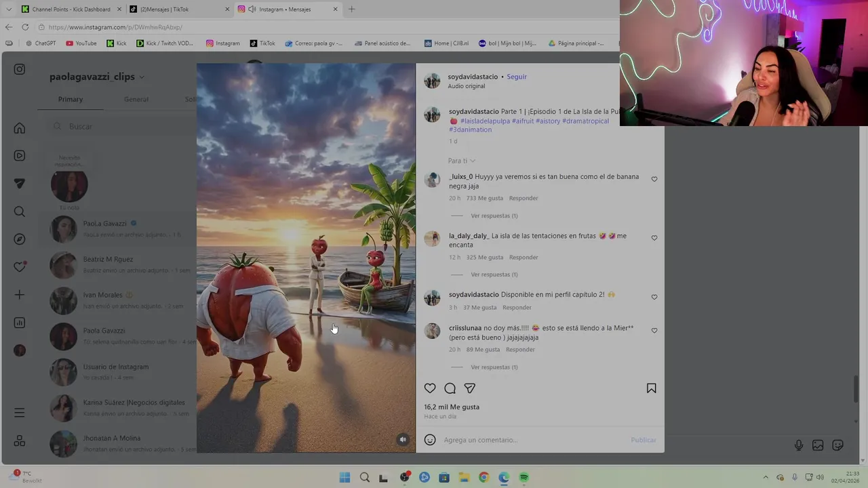Open the emoji picker in comment box
The height and width of the screenshot is (488, 868).
point(430,440)
